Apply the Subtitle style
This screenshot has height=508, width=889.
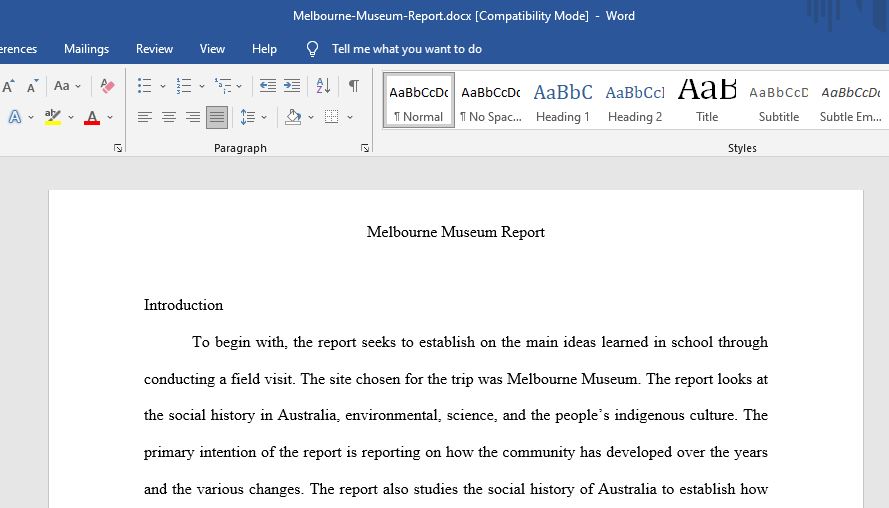[x=779, y=100]
